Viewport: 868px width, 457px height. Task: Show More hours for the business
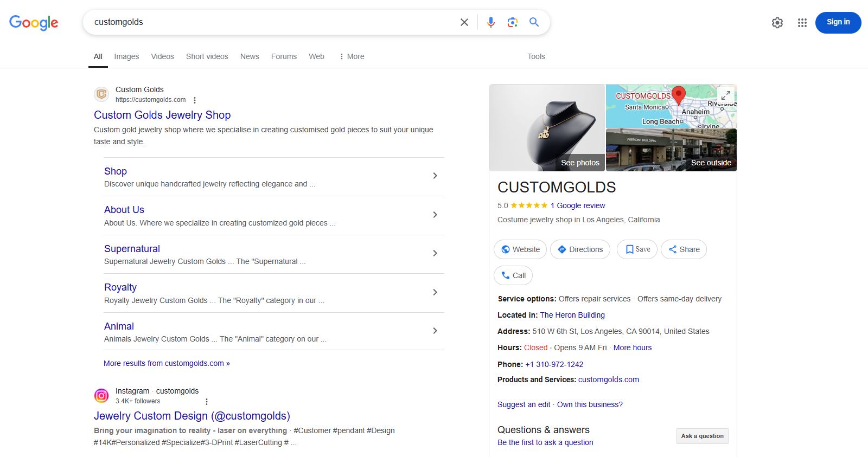click(633, 347)
